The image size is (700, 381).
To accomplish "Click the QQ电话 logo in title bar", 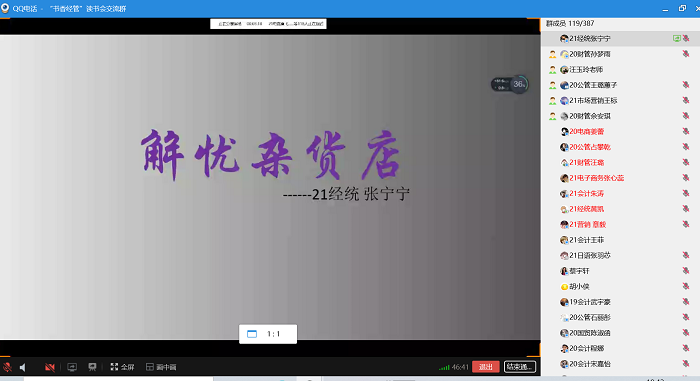I will coord(5,8).
